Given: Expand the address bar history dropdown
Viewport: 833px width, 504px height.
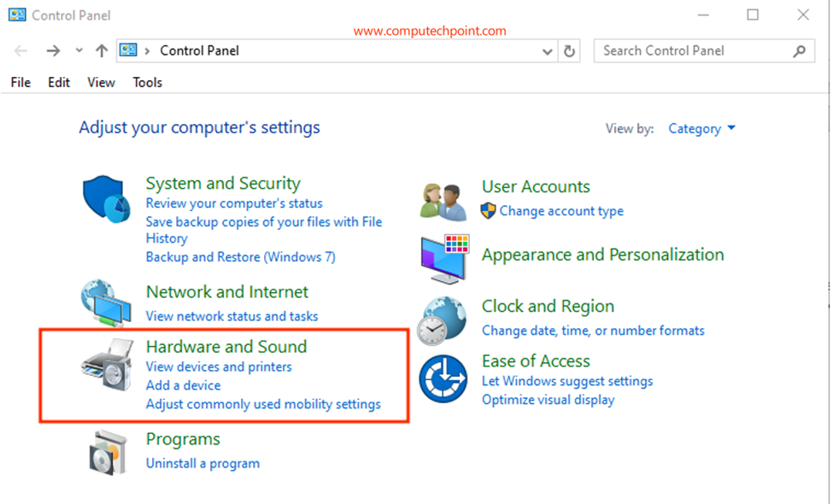Looking at the screenshot, I should coord(547,51).
